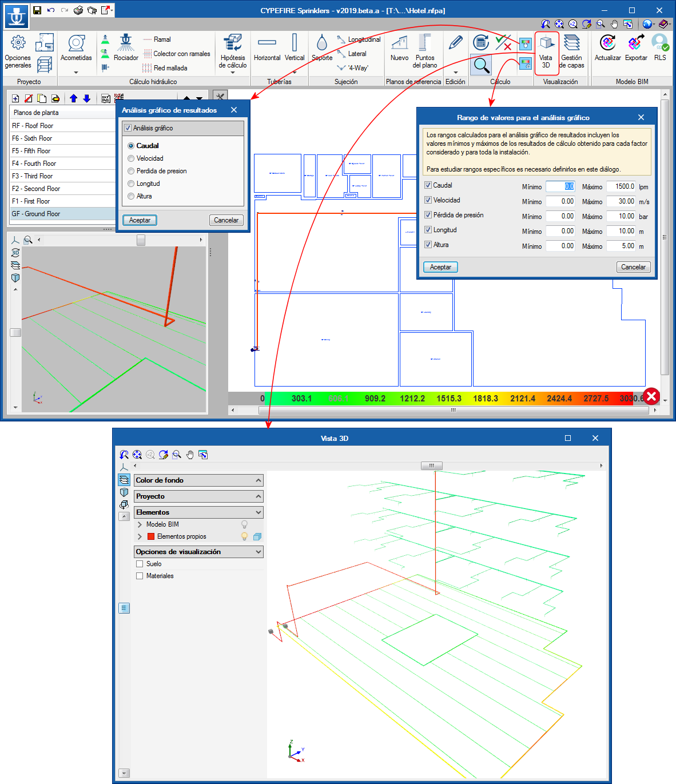The height and width of the screenshot is (784, 676).
Task: Click the layers icon in Vista 3D sidebar
Action: click(124, 480)
